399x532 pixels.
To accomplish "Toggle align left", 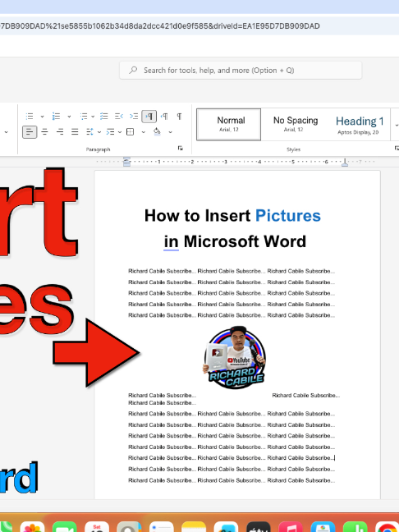I will [x=30, y=131].
